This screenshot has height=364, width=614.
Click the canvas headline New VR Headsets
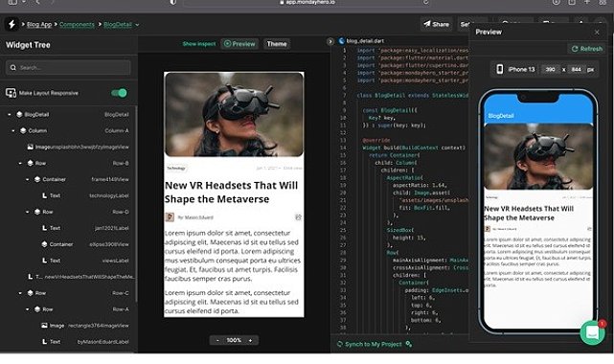click(231, 193)
